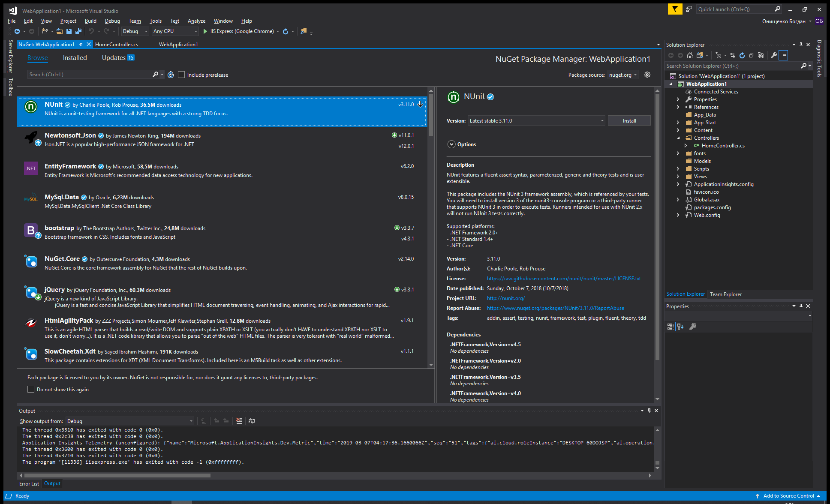Click the NuGet refresh icon beside search
Image resolution: width=830 pixels, height=504 pixels.
click(171, 75)
